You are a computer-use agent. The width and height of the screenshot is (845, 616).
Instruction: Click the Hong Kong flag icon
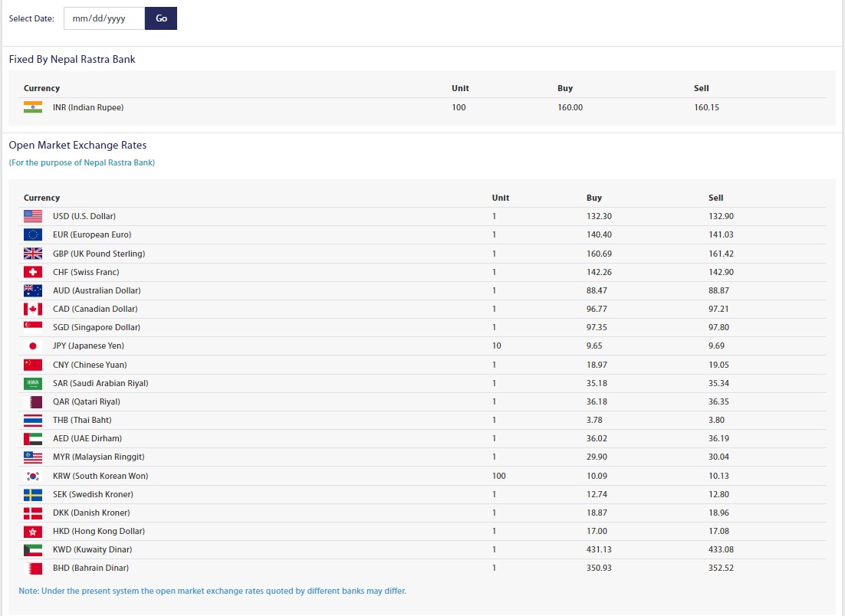pos(33,532)
